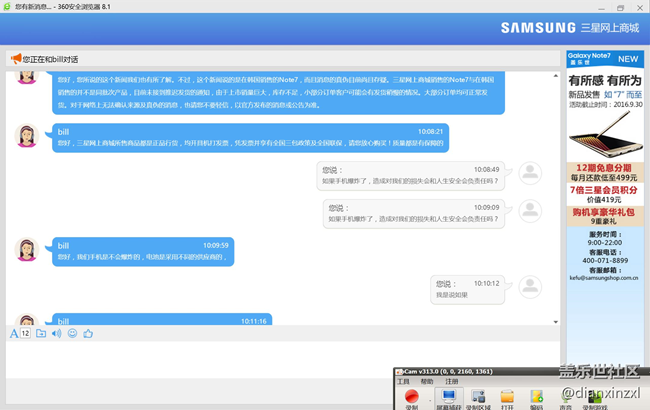Click user avatar beside 10:08:49 message
The image size is (650, 410).
tap(530, 173)
